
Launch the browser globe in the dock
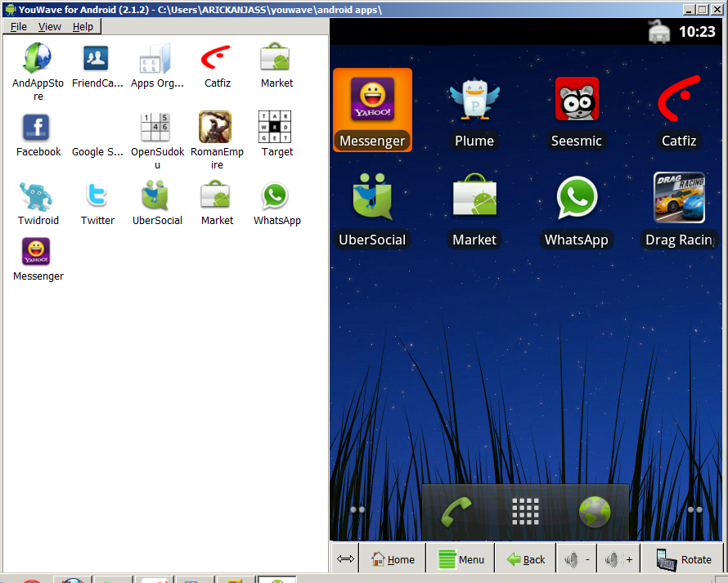pyautogui.click(x=595, y=512)
